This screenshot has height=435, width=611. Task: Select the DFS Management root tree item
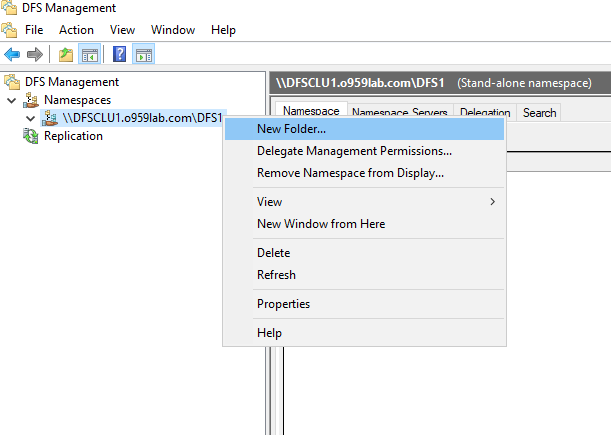(x=72, y=82)
